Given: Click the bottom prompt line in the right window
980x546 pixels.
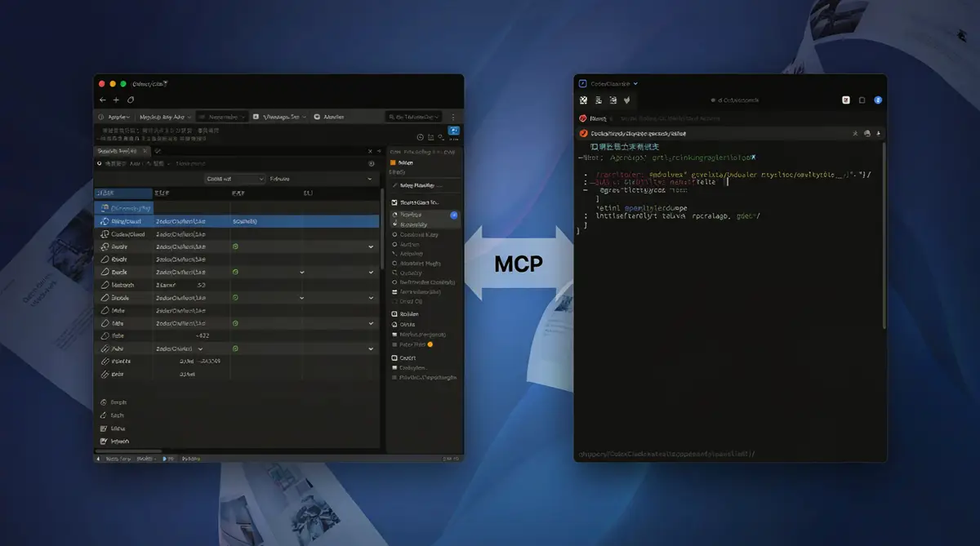Looking at the screenshot, I should click(668, 454).
